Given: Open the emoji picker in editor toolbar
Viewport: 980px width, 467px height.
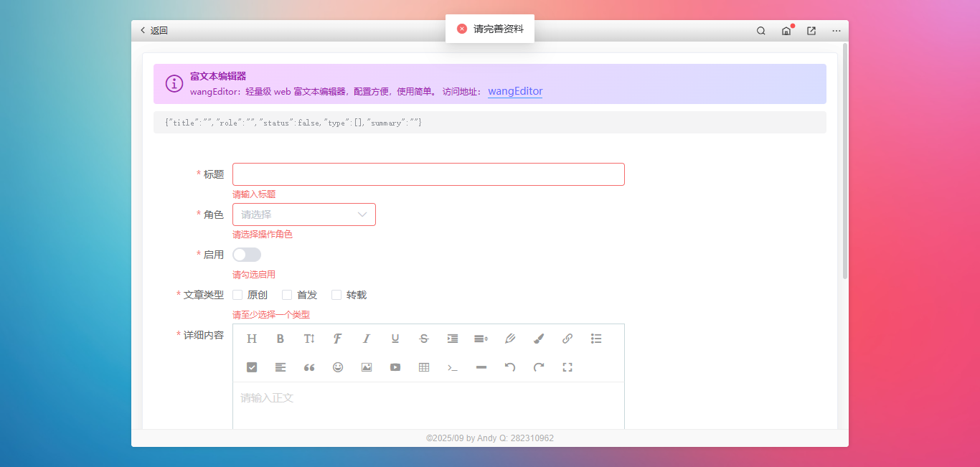Looking at the screenshot, I should (x=338, y=367).
